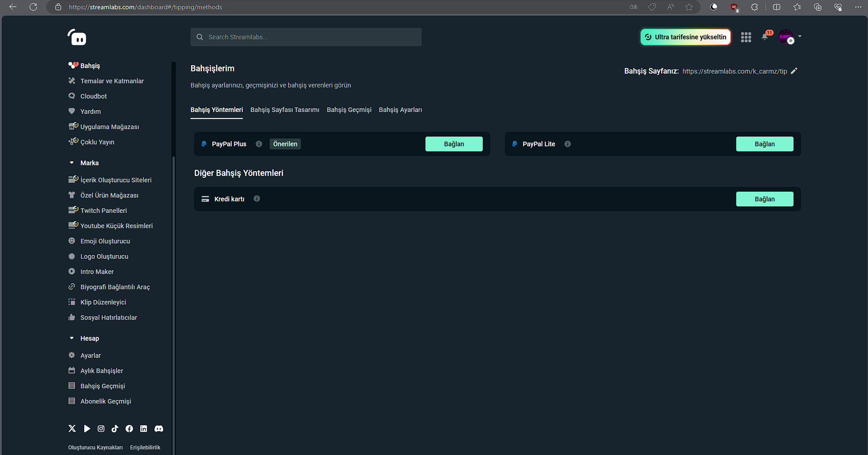Click Erişilebilirlik footer link
868x455 pixels.
pos(145,448)
